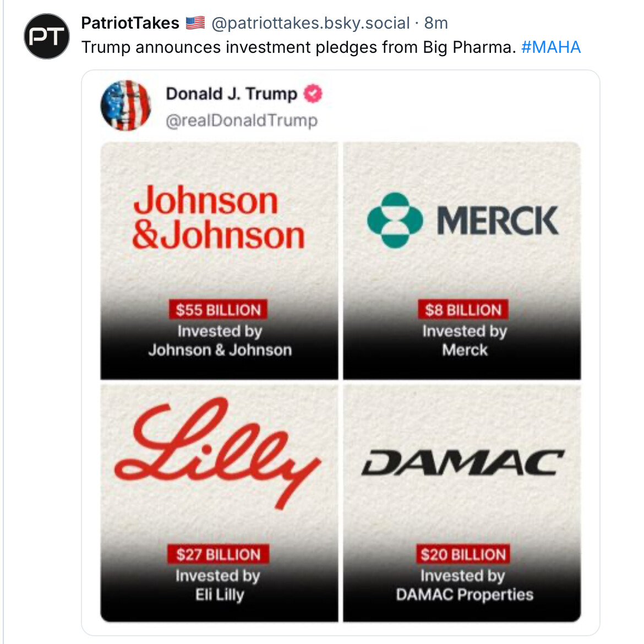Screen dimensions: 644x644
Task: Click the $55 BILLION red label
Action: [x=218, y=310]
